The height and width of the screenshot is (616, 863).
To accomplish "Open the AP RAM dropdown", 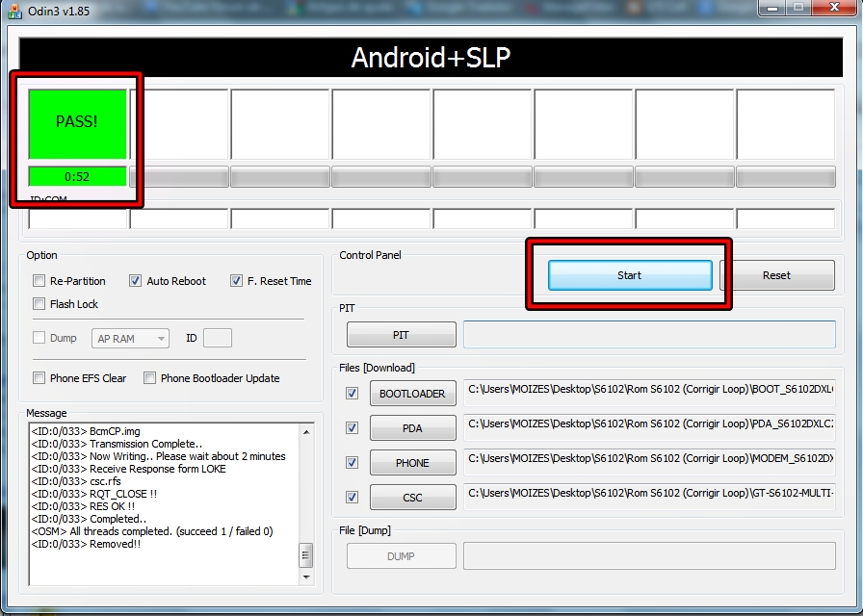I will [130, 338].
